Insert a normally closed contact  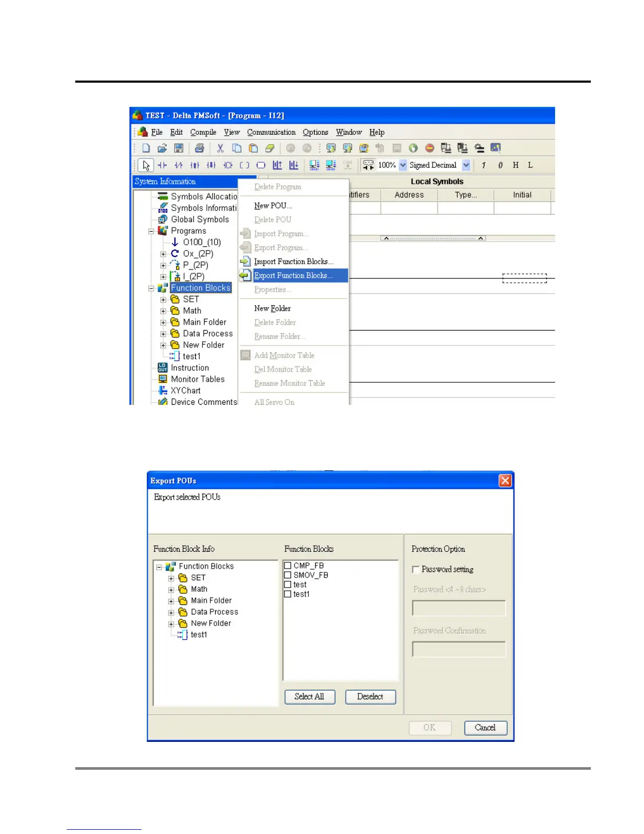tap(178, 165)
